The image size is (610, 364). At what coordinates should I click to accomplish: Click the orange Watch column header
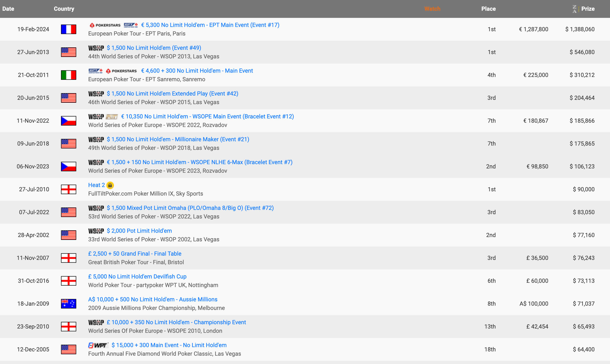pos(432,9)
